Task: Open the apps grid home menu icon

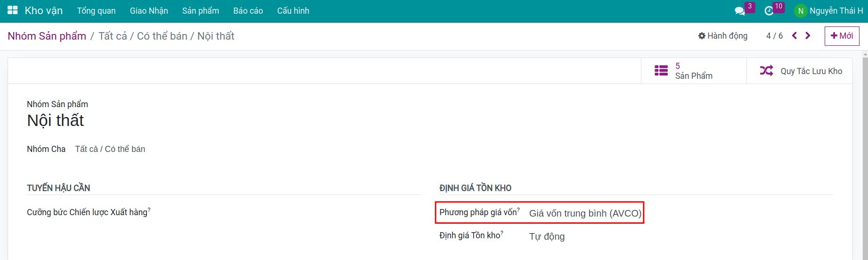Action: (13, 10)
